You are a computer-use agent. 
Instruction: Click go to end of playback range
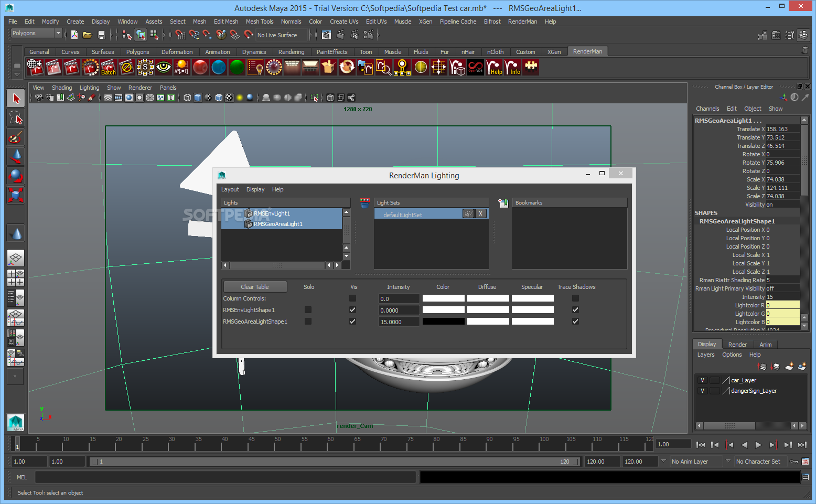tap(802, 445)
